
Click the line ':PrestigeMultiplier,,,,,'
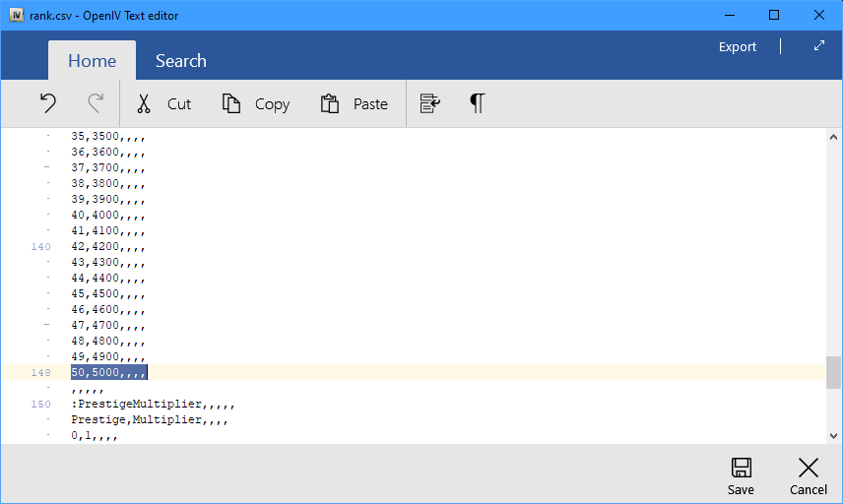153,404
